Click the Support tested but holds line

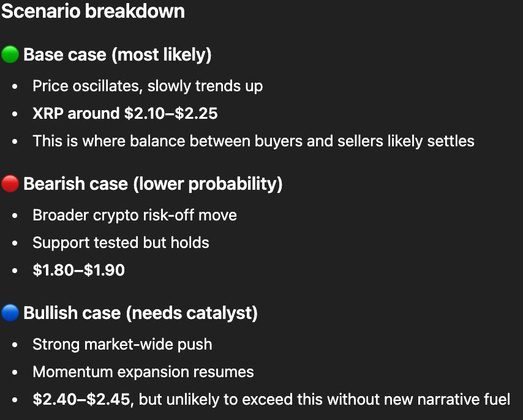pyautogui.click(x=121, y=242)
